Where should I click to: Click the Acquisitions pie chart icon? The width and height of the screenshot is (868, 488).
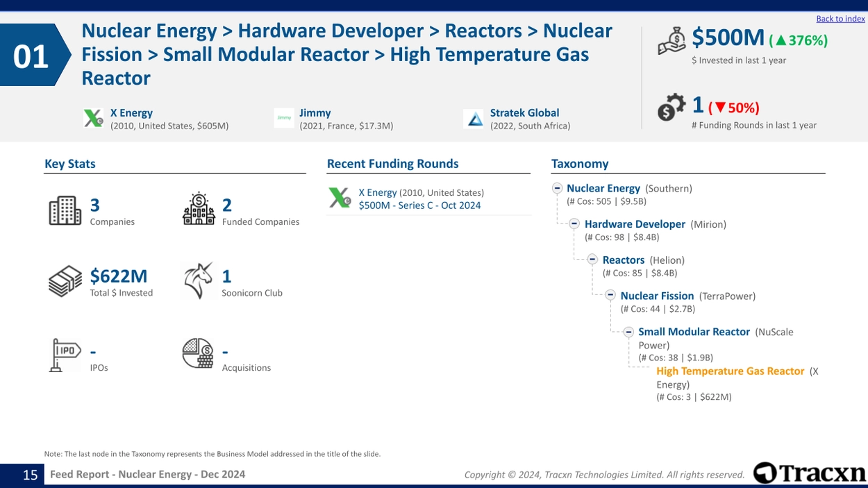pyautogui.click(x=199, y=353)
